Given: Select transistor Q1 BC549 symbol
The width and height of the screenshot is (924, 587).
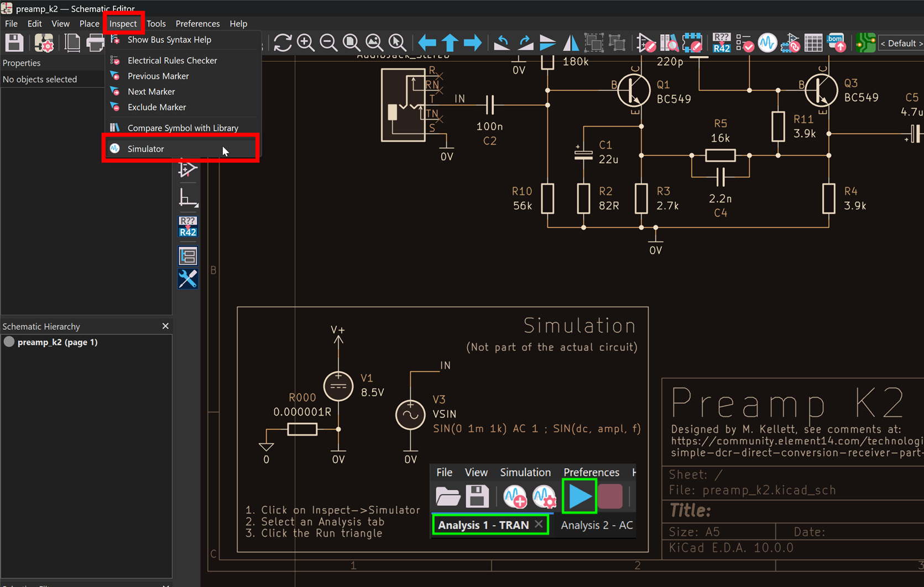Looking at the screenshot, I should pyautogui.click(x=634, y=90).
